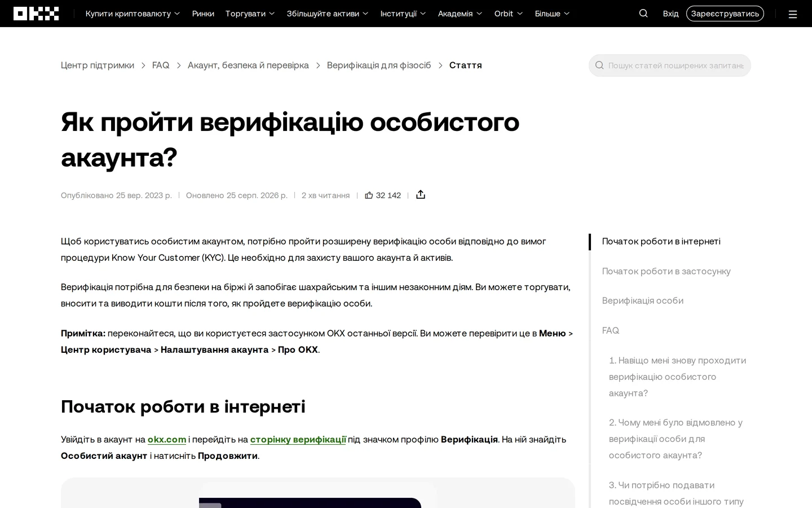
Task: Open question 3 Чи потрібно подавати посвідчення
Action: pos(677,493)
